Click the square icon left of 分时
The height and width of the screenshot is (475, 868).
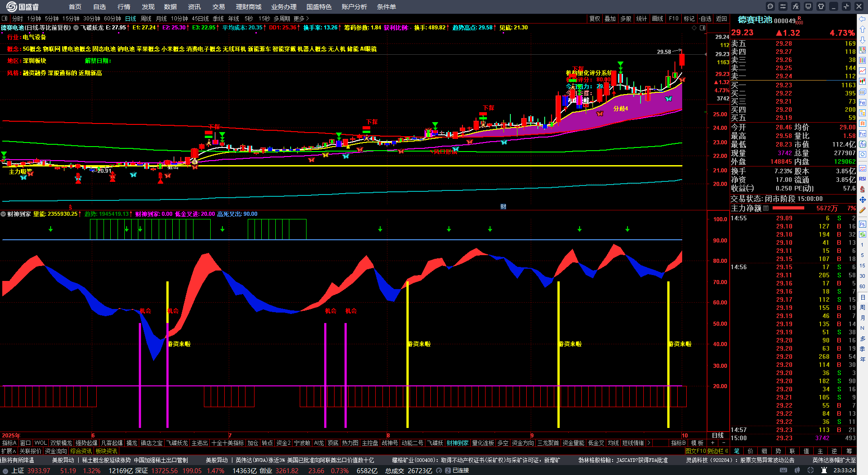tap(5, 19)
